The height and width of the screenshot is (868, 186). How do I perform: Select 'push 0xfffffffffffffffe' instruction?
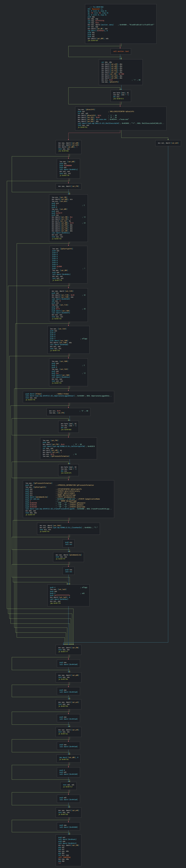point(60,595)
